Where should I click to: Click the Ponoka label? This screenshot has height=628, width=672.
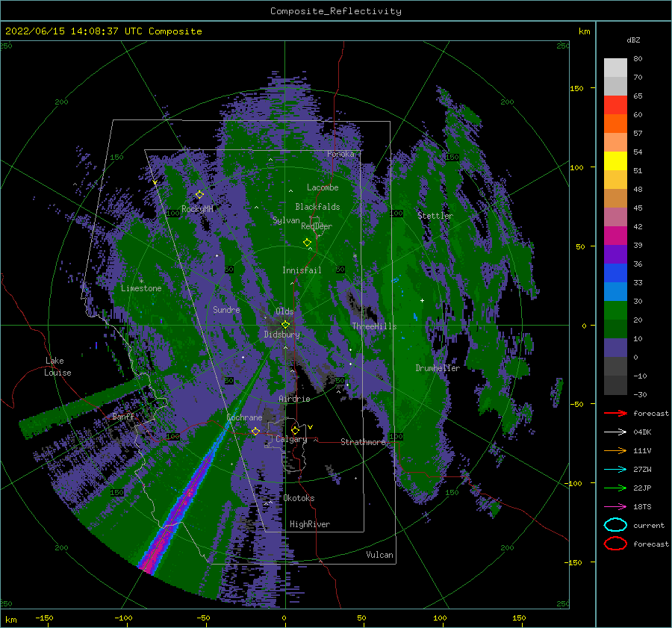[x=340, y=154]
